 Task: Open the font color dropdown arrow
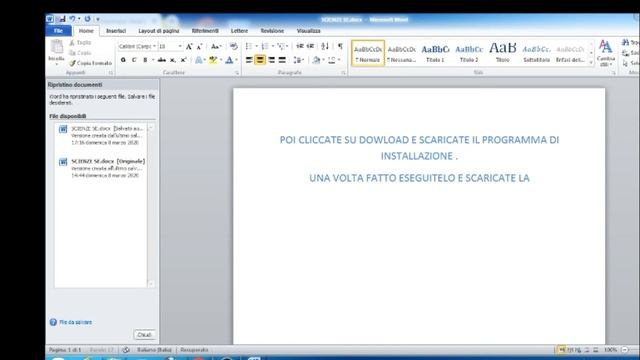click(236, 60)
